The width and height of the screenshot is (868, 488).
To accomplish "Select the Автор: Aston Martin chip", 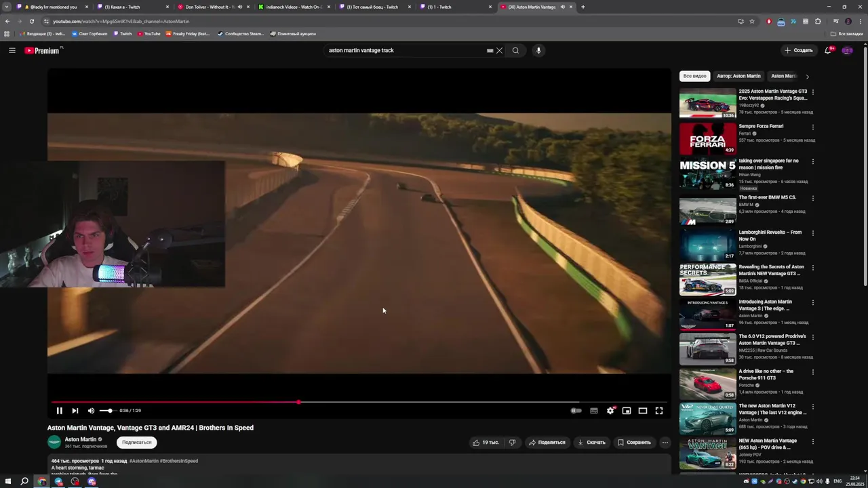I will [738, 76].
